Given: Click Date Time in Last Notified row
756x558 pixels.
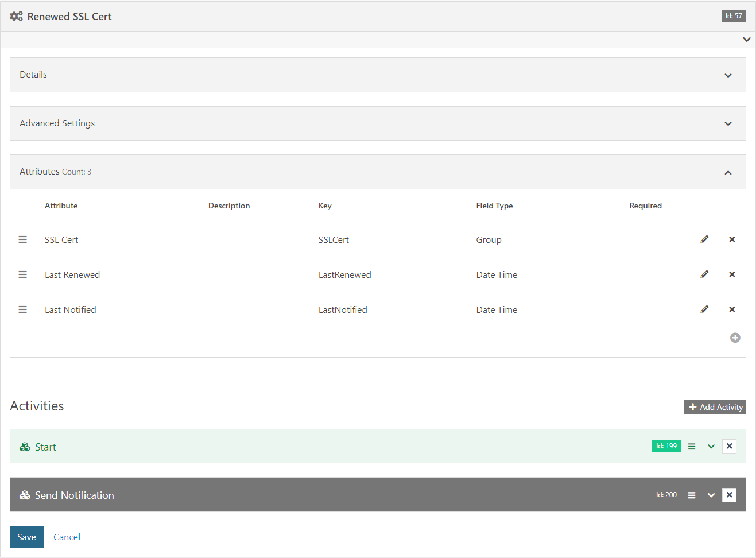Looking at the screenshot, I should pyautogui.click(x=497, y=310).
